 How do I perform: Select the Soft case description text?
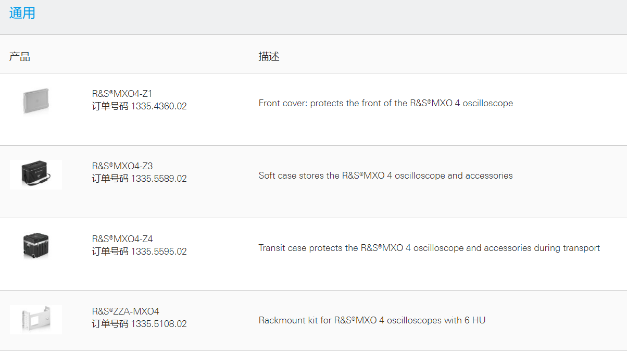[385, 175]
